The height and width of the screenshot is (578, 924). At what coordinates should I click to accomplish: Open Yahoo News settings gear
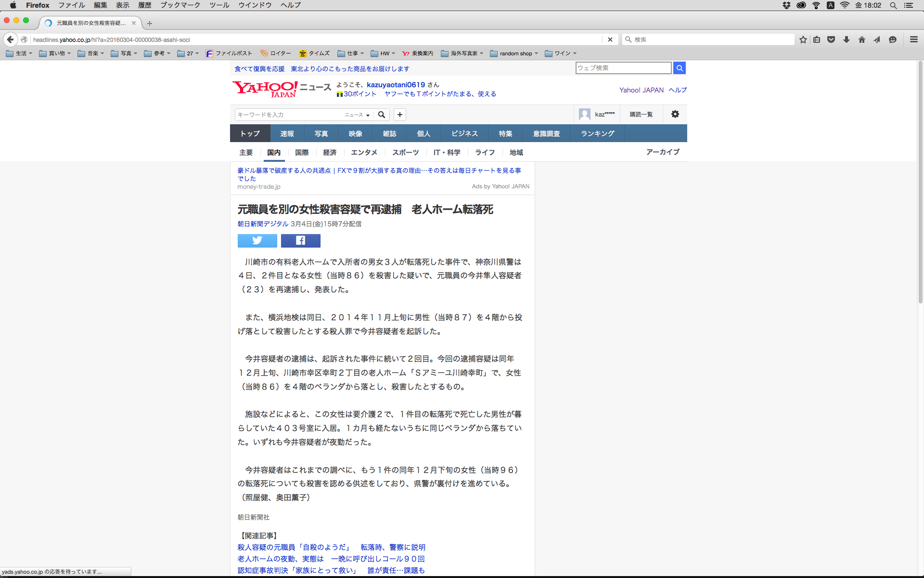point(675,114)
